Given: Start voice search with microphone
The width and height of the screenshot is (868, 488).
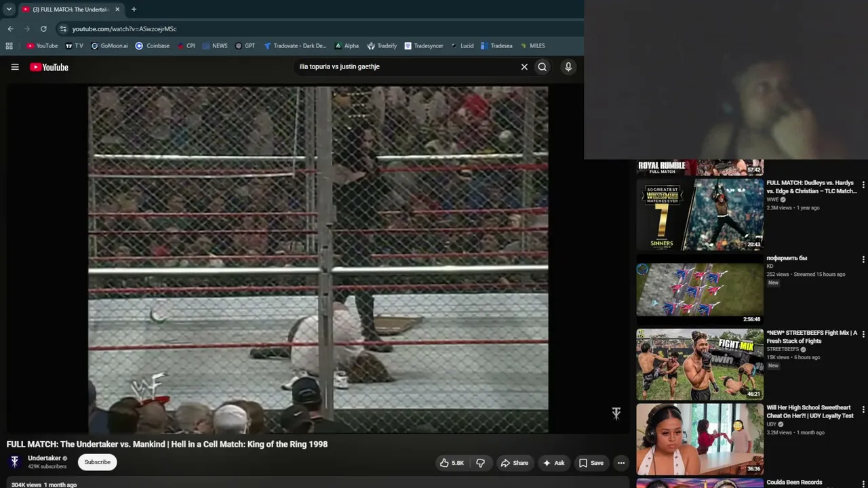Looking at the screenshot, I should pos(568,67).
